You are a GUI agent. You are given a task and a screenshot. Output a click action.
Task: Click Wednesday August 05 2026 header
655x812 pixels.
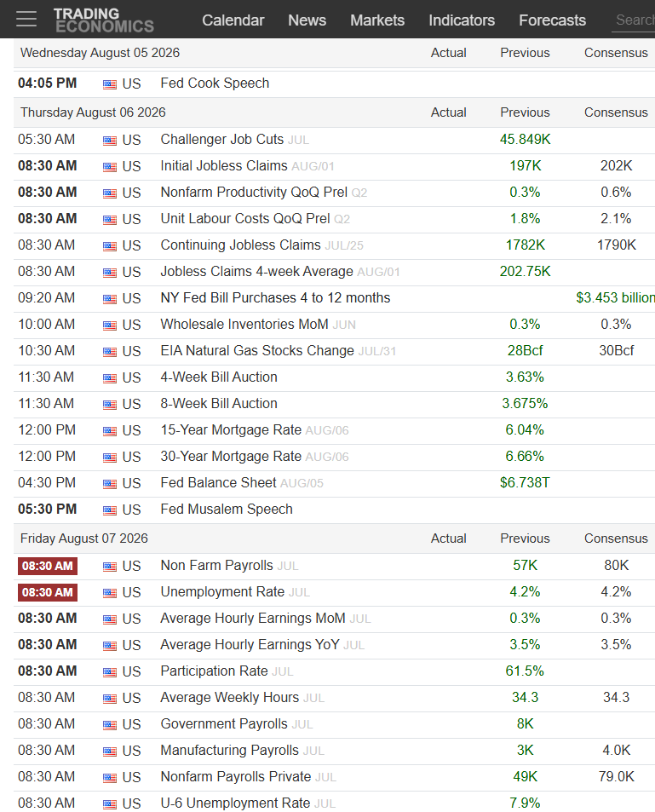(x=100, y=53)
